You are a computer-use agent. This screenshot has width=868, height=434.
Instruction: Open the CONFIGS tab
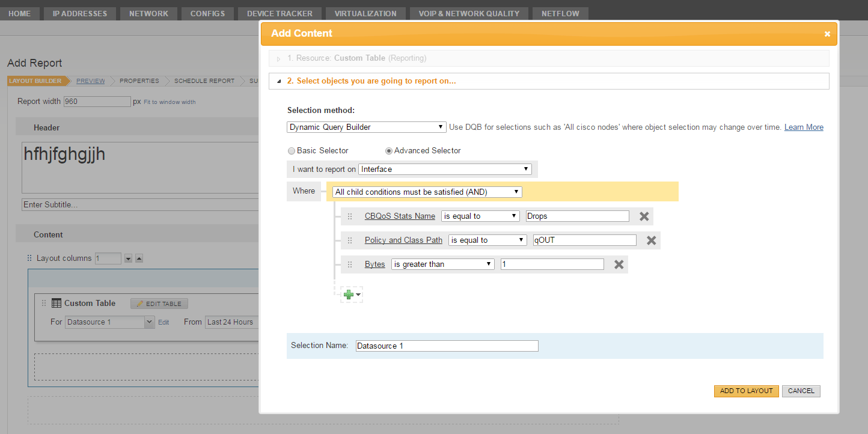[207, 13]
